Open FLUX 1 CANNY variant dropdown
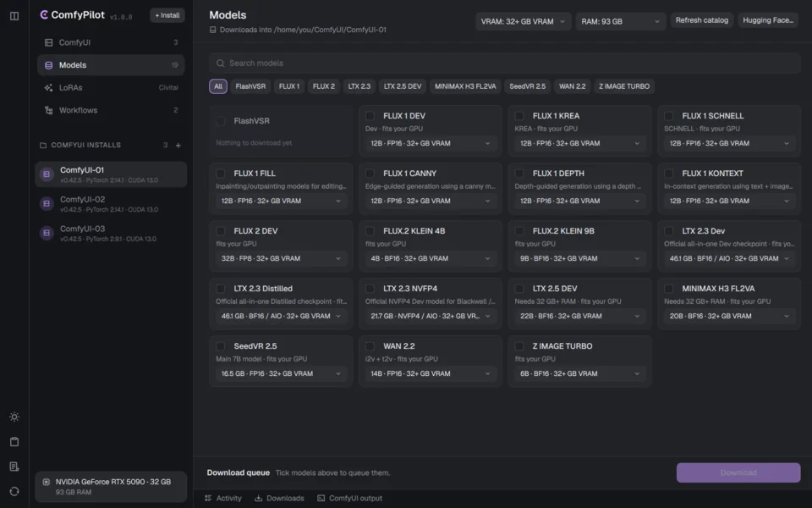 tap(431, 202)
